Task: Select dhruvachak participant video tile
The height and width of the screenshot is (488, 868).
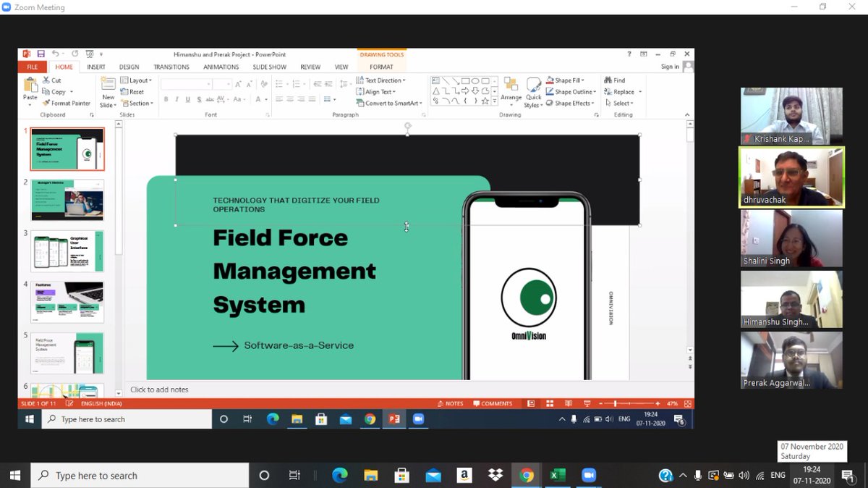Action: (x=791, y=177)
